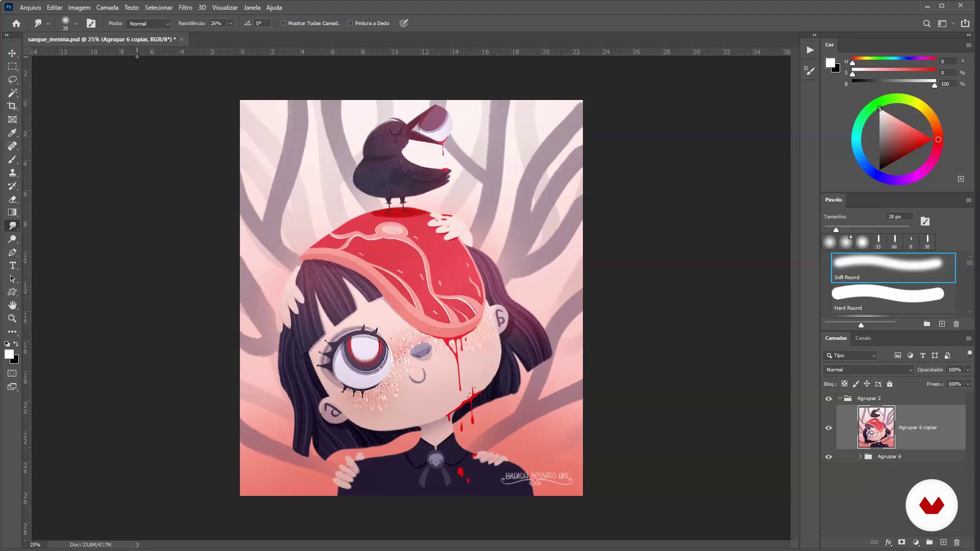Select the Brush tool
This screenshot has width=980, height=551.
[x=12, y=159]
